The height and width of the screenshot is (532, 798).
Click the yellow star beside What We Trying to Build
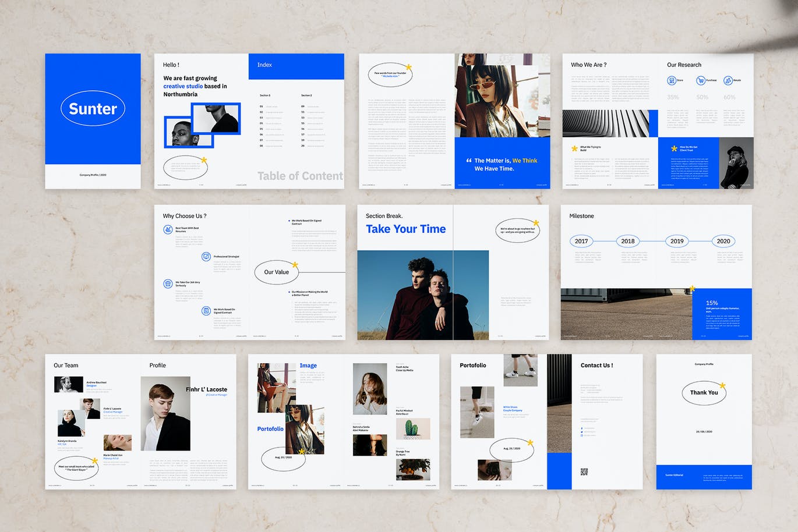pos(574,149)
